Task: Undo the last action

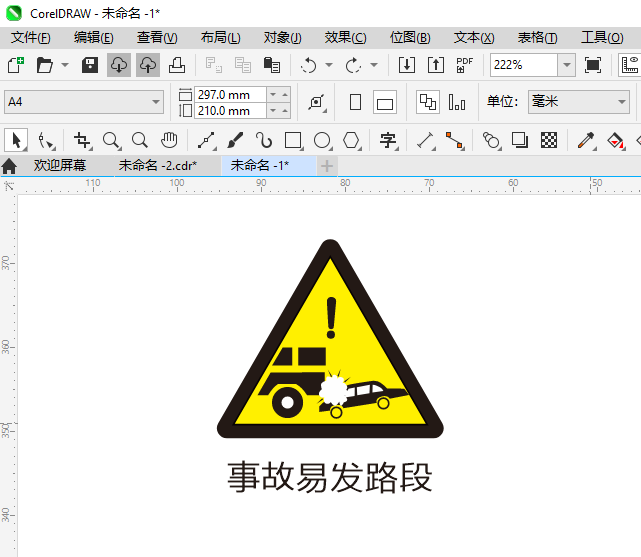Action: [309, 65]
